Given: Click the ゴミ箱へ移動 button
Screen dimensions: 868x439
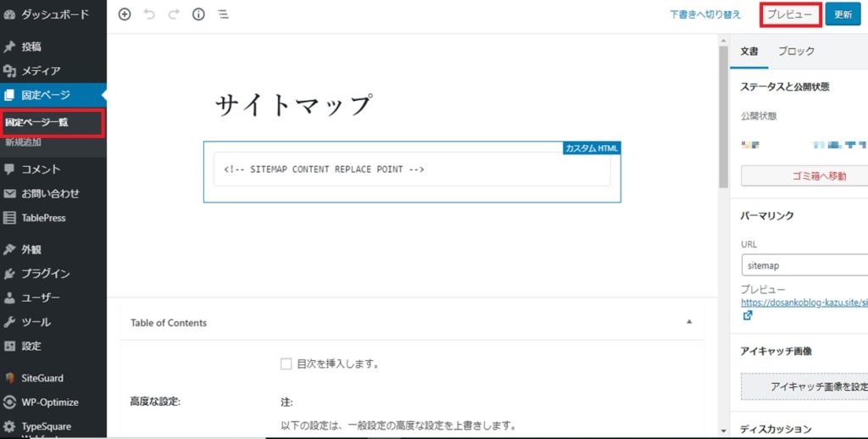Looking at the screenshot, I should coord(804,176).
